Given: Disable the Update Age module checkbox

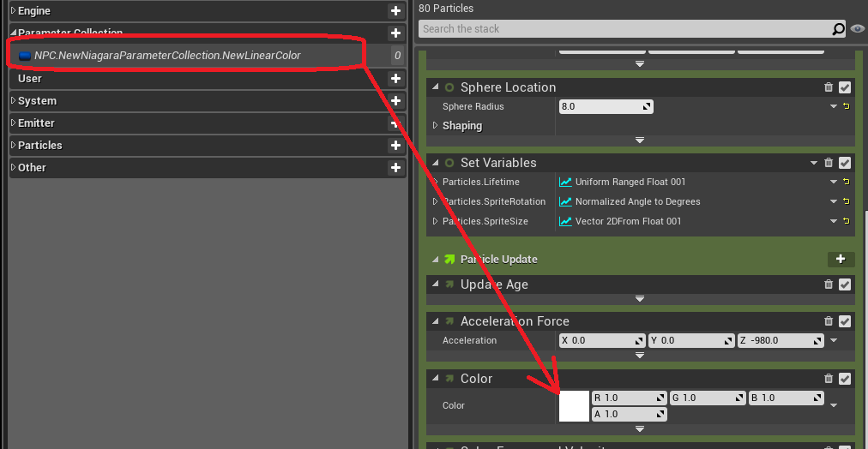Looking at the screenshot, I should click(x=845, y=284).
